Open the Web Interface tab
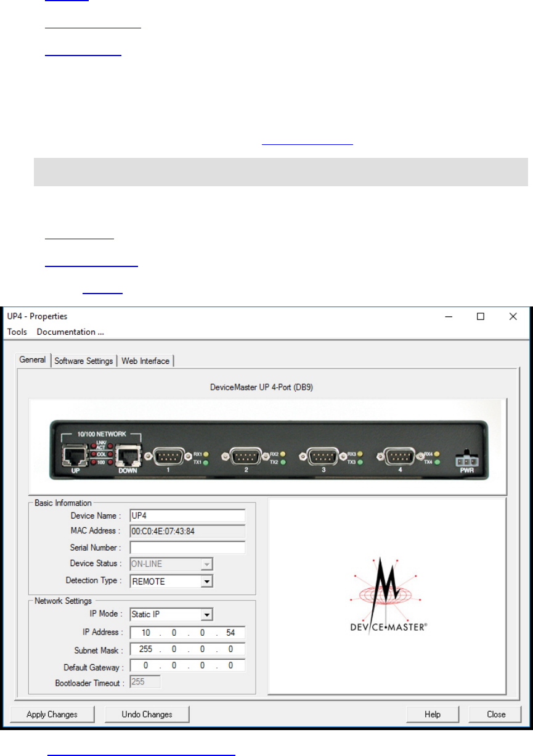 click(145, 361)
